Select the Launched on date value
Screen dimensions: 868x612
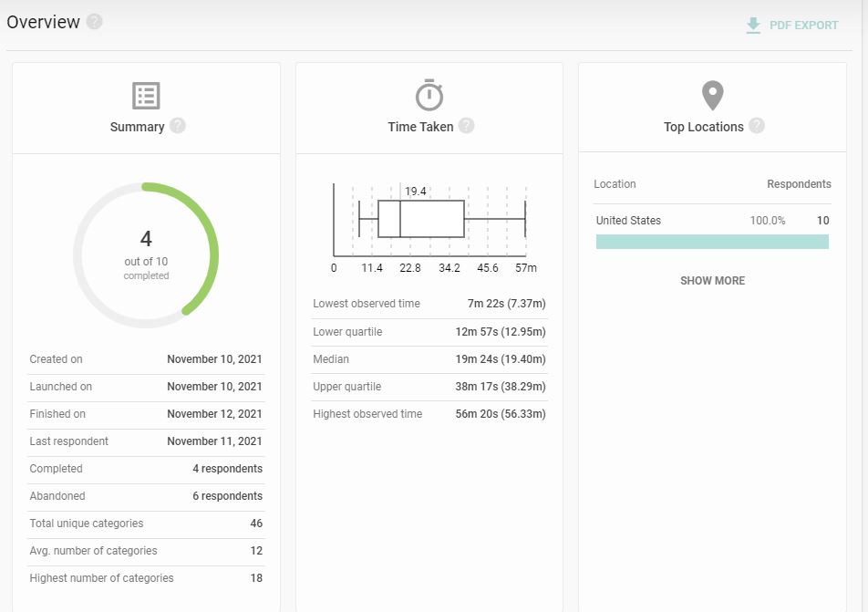click(214, 387)
